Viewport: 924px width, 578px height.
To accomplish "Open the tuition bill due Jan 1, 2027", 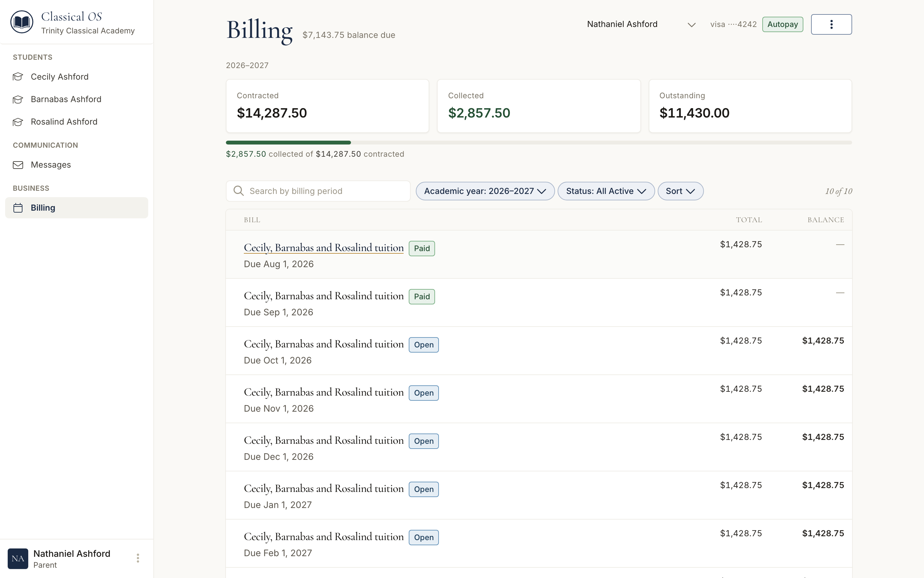I will [x=323, y=488].
